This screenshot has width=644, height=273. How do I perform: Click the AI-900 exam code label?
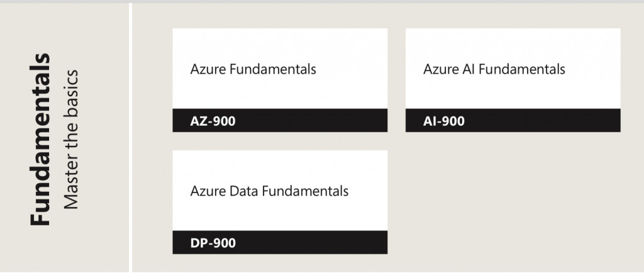444,121
